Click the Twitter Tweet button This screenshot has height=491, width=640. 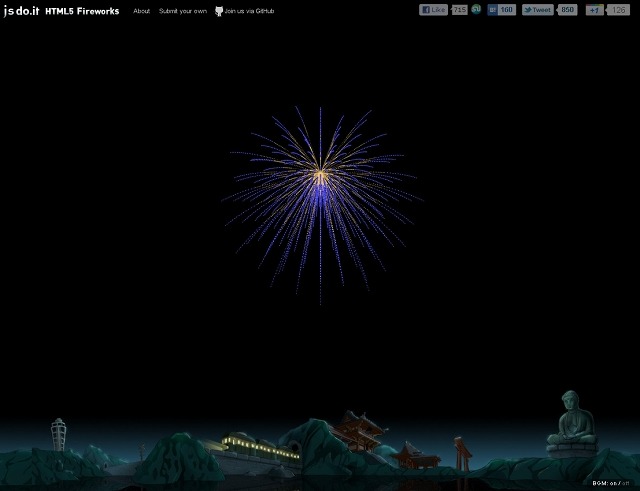click(538, 10)
